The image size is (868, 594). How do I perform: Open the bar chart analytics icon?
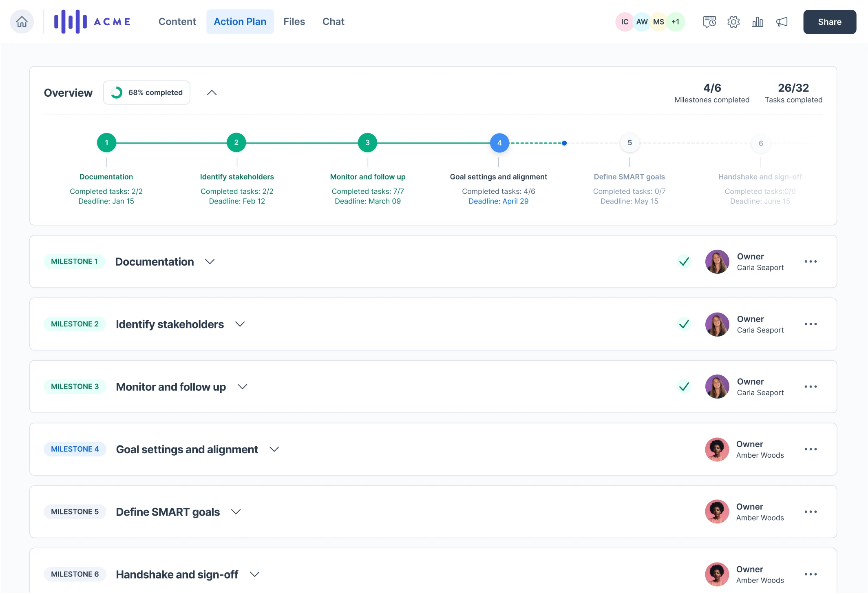[757, 22]
